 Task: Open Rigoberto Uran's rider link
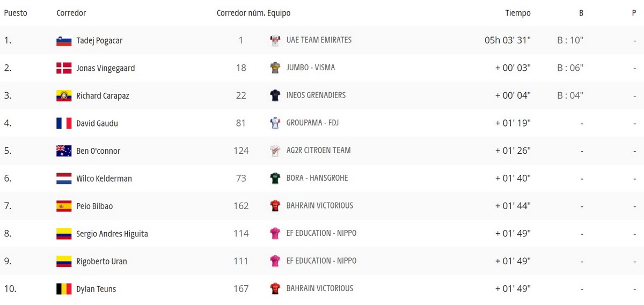click(101, 262)
